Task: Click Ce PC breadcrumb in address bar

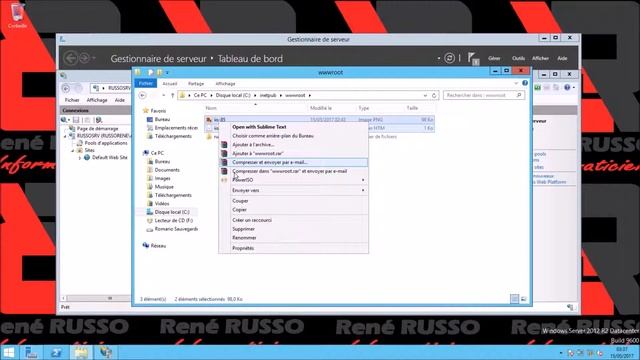Action: coord(200,95)
